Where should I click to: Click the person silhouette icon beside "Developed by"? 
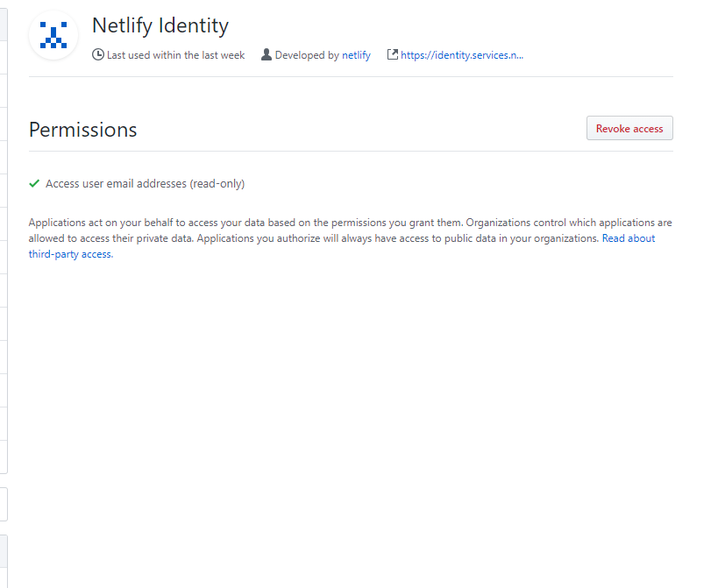266,54
